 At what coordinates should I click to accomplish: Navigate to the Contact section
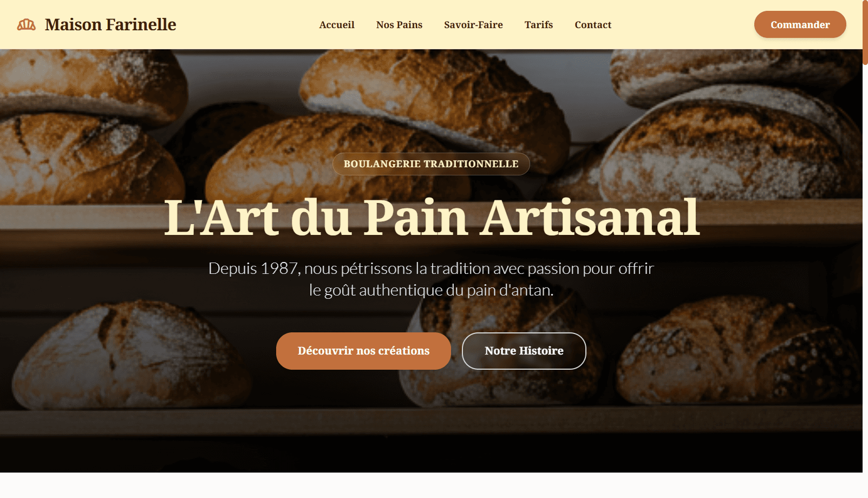coord(593,25)
